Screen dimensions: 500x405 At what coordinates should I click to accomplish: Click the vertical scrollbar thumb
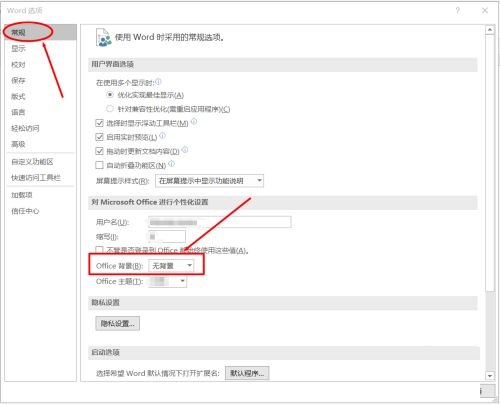pos(490,163)
